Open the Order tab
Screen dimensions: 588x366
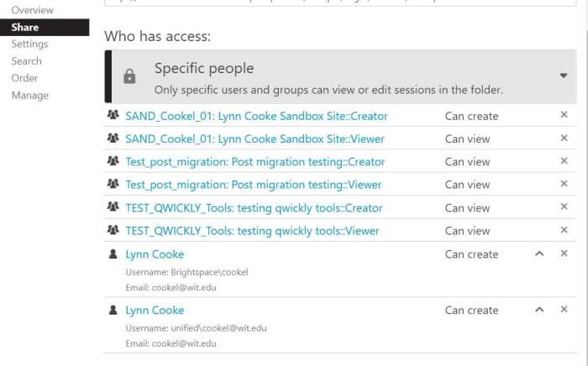pyautogui.click(x=24, y=78)
